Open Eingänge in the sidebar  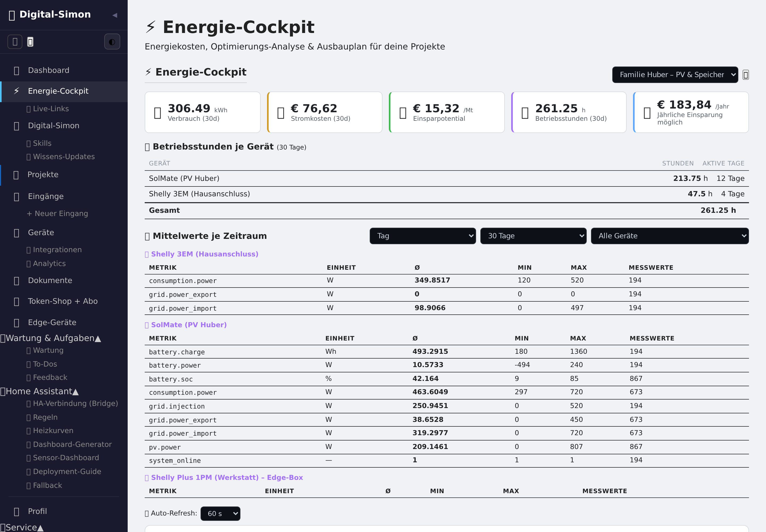pyautogui.click(x=64, y=196)
